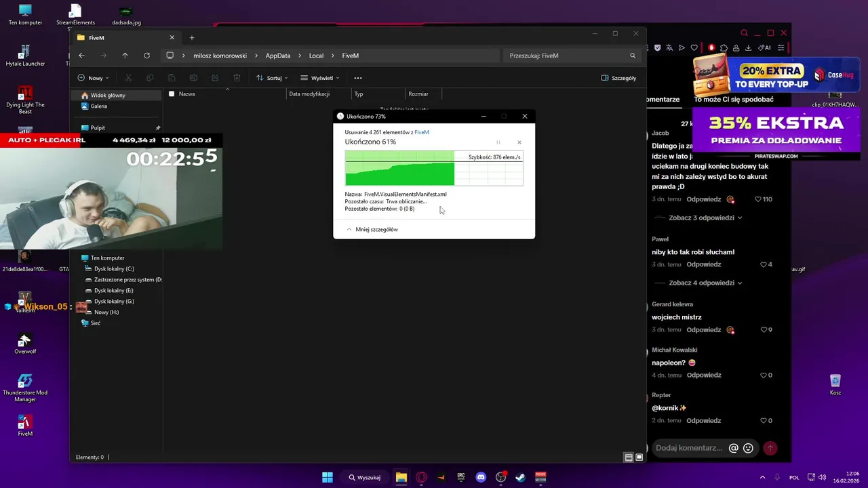
Task: Refresh the FiveM folder view
Action: click(146, 56)
